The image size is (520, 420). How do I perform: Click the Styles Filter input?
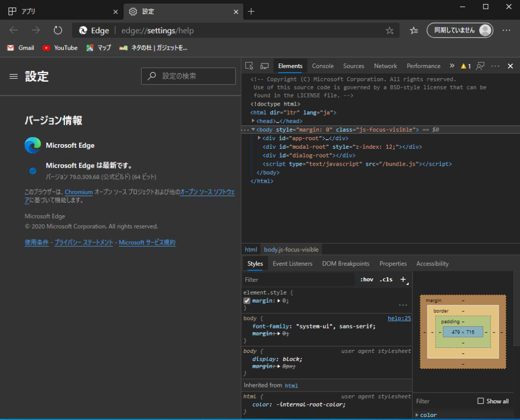pos(299,280)
